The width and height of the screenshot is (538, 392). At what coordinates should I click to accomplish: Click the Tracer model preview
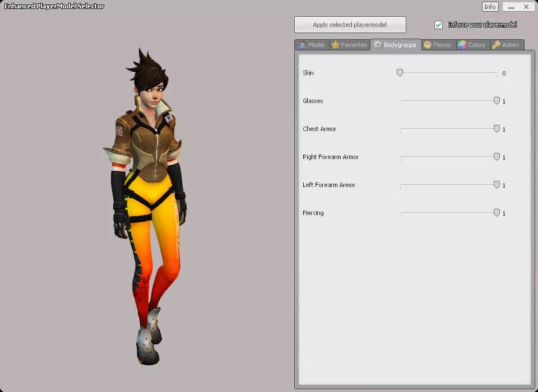146,206
